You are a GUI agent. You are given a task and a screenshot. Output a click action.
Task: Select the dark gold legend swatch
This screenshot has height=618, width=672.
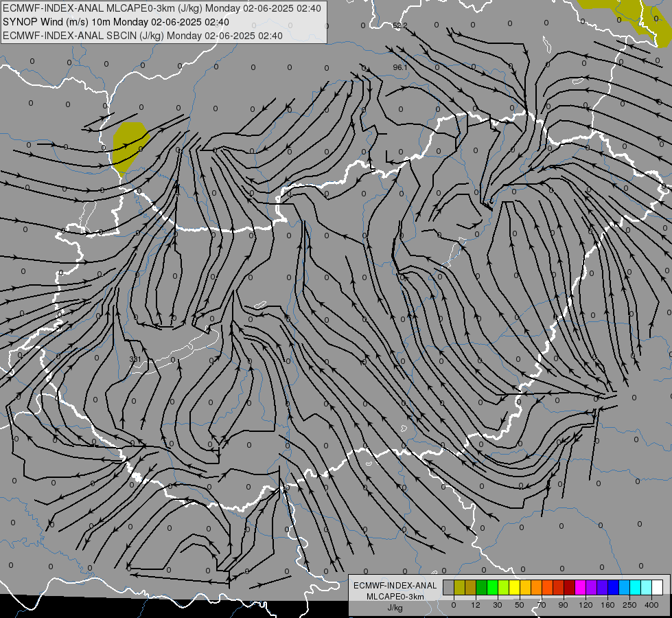(x=471, y=588)
